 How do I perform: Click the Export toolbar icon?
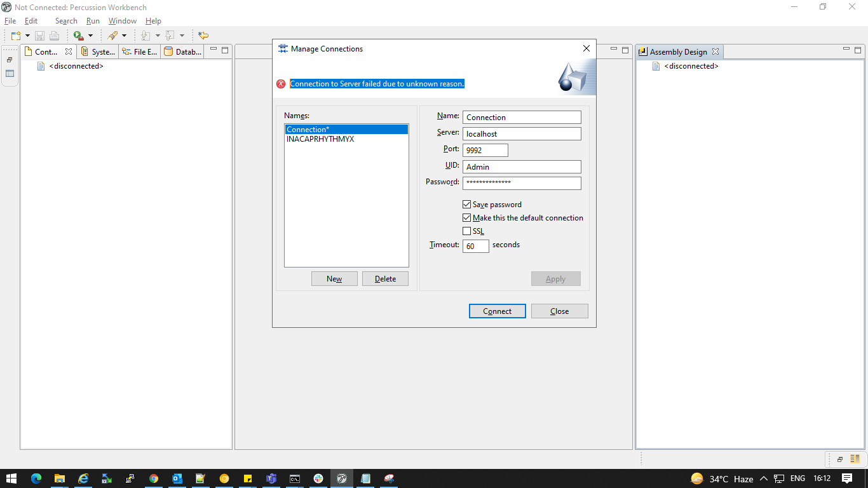coord(169,35)
